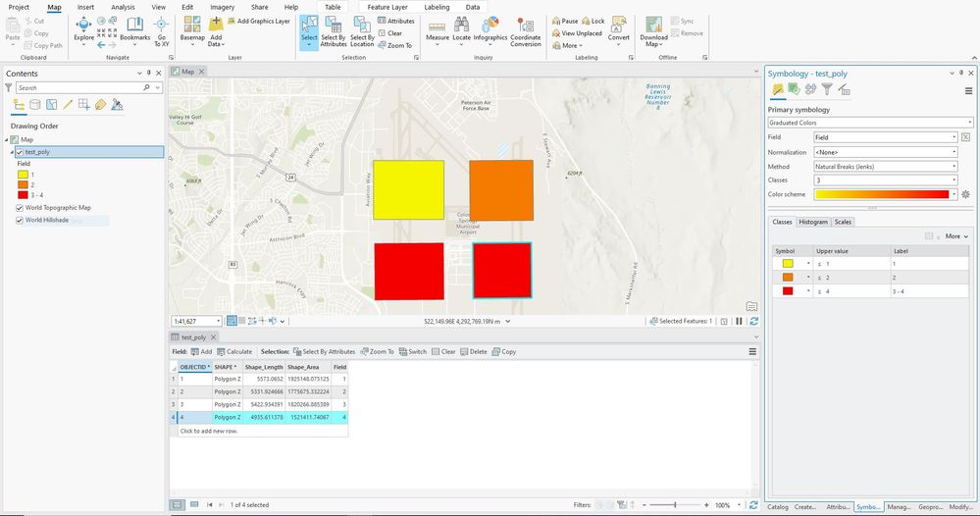Click the Locate binoculars icon
The width and height of the screenshot is (980, 516).
461,25
